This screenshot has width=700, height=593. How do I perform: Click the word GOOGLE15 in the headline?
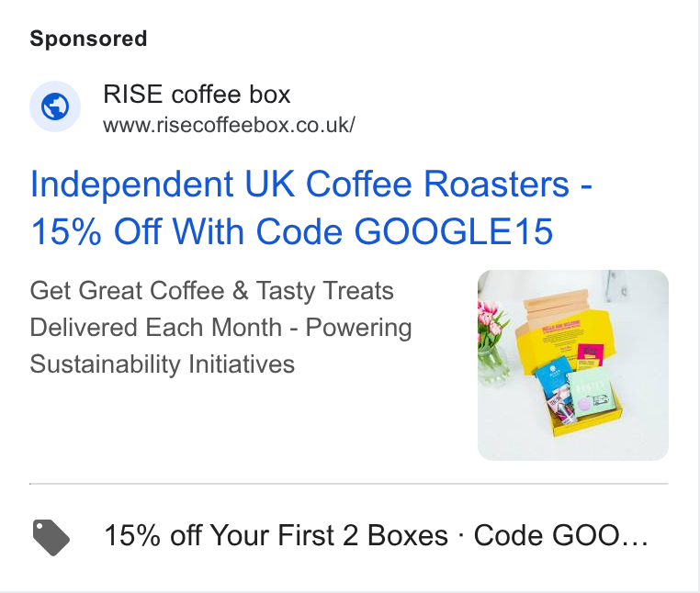click(454, 231)
